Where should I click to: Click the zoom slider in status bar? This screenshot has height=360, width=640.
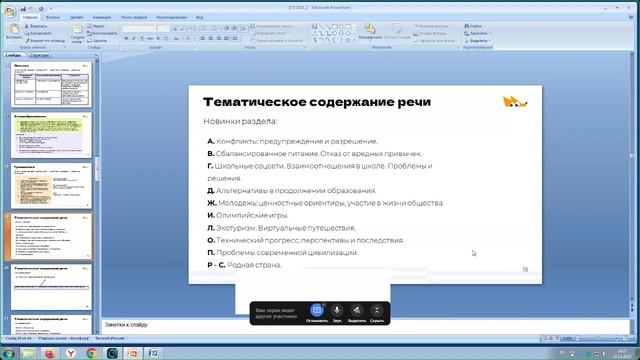(x=597, y=338)
